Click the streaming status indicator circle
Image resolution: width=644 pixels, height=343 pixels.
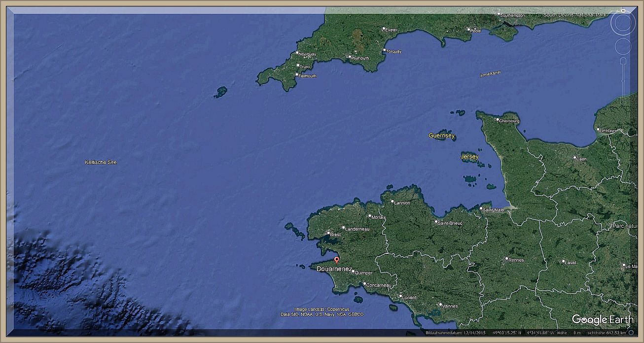[x=631, y=332]
